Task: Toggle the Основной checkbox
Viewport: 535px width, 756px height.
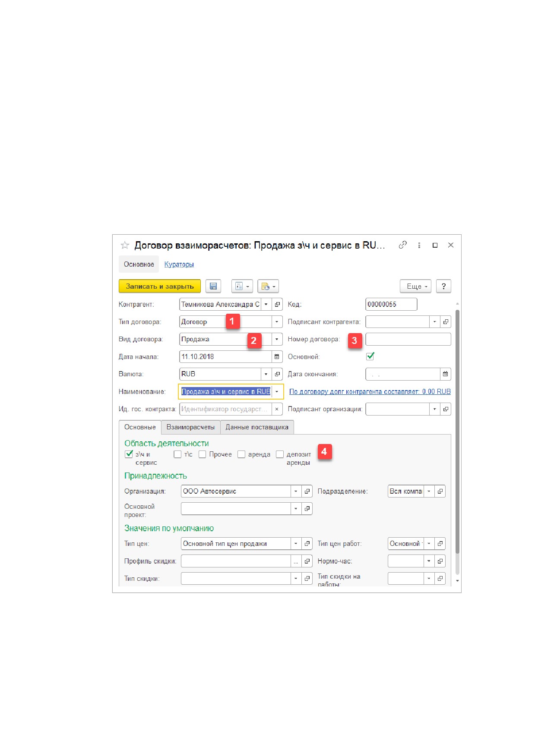Action: pos(370,356)
